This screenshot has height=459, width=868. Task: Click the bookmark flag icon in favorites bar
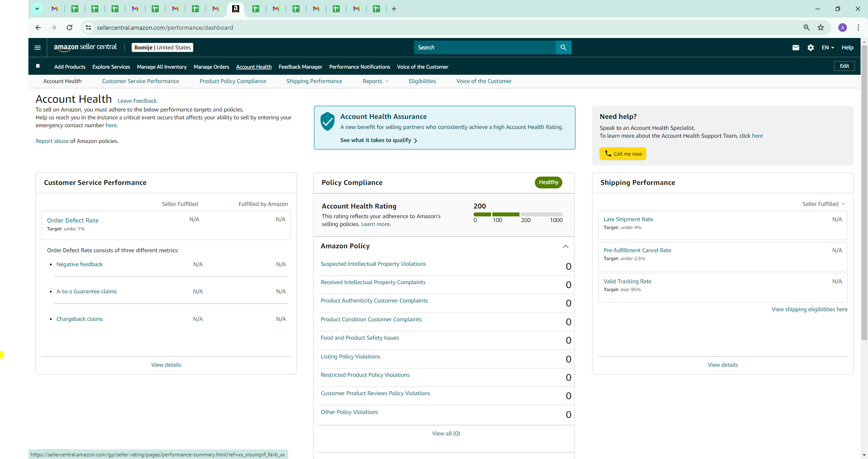(x=38, y=66)
